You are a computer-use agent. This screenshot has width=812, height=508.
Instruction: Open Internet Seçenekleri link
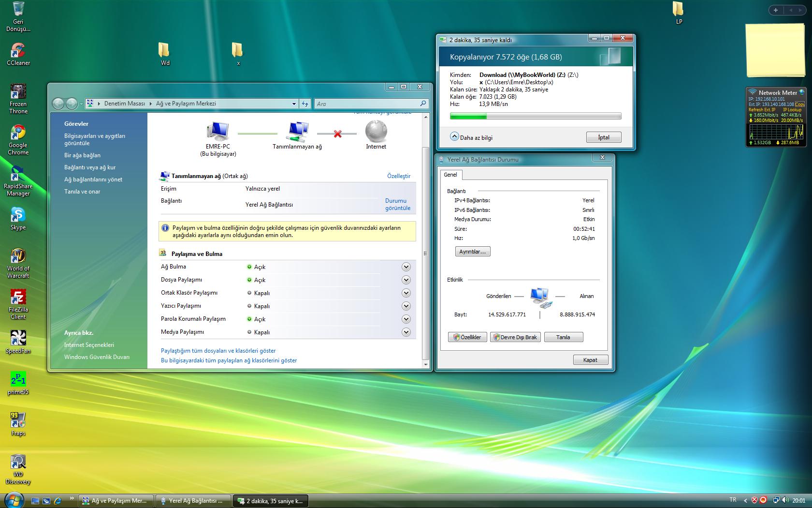[89, 345]
